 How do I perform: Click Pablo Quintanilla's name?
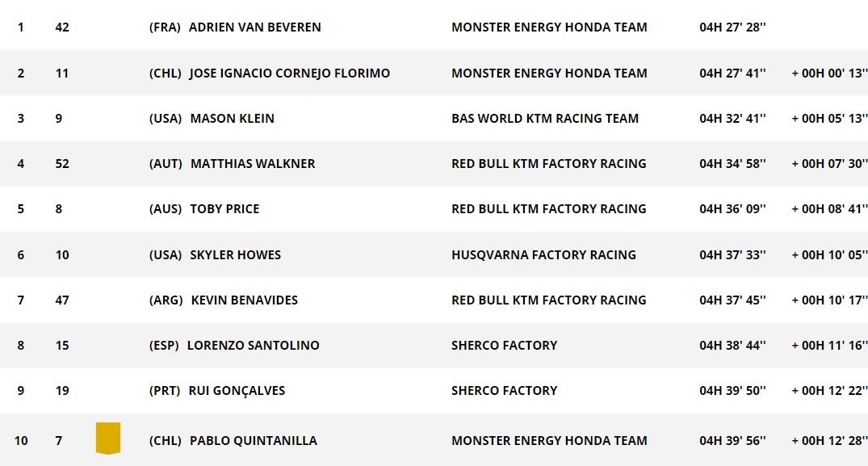(254, 441)
